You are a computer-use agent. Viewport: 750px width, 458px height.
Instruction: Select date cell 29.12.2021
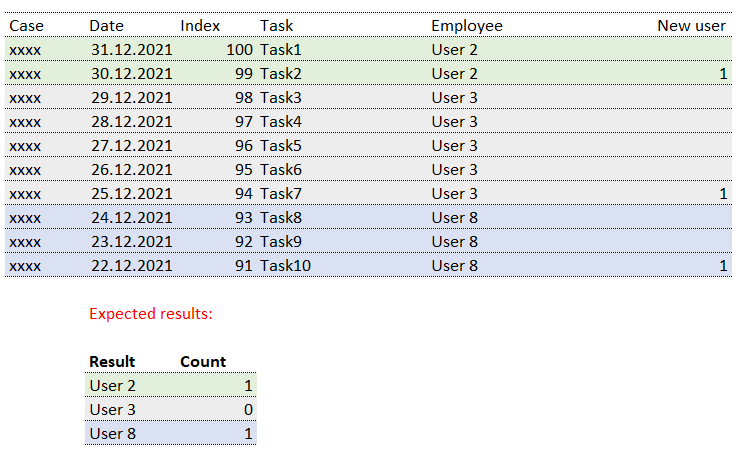[132, 98]
